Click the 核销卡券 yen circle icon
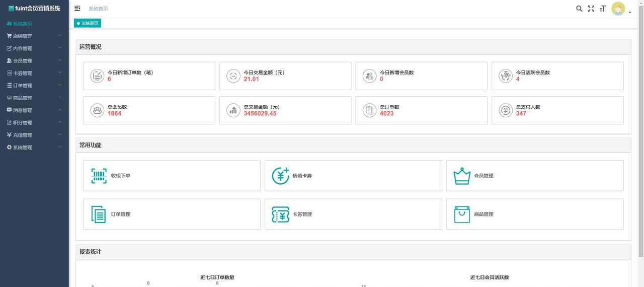The height and width of the screenshot is (287, 644). click(280, 176)
